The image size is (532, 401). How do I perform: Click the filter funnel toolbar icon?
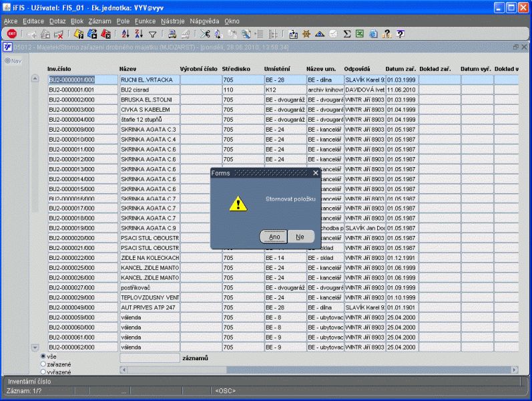tap(152, 33)
